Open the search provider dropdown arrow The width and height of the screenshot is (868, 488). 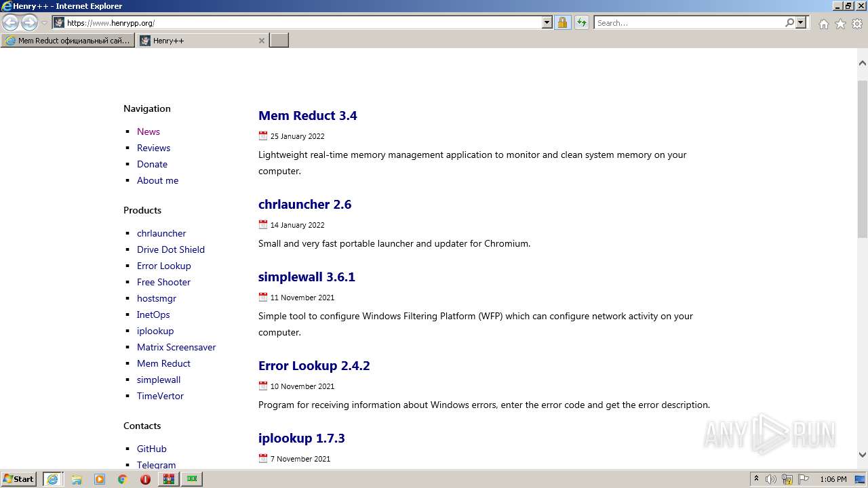pyautogui.click(x=801, y=22)
